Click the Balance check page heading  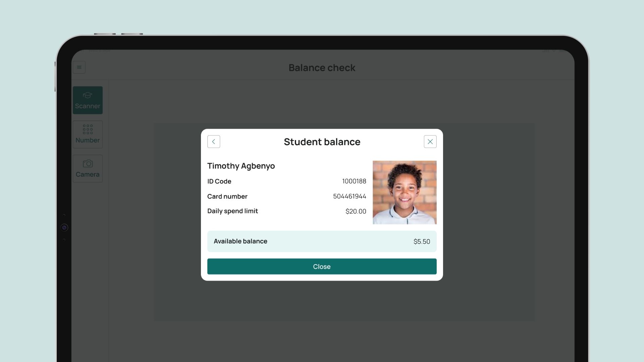[322, 68]
